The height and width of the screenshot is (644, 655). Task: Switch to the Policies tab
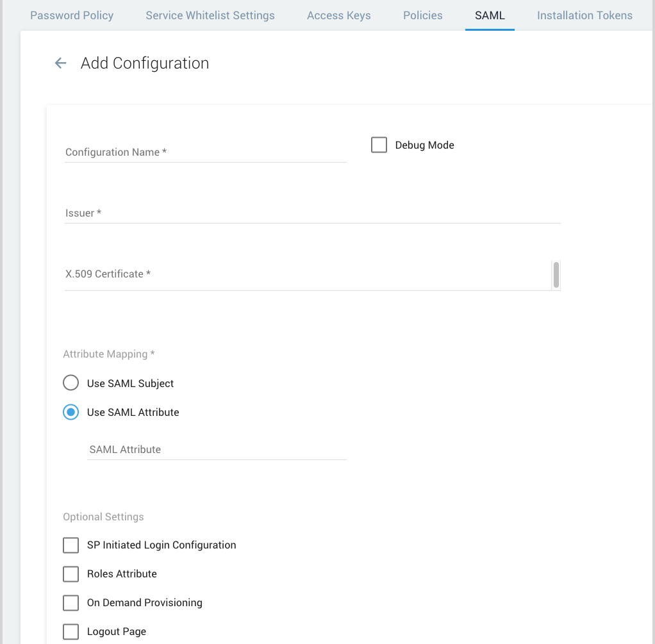422,15
